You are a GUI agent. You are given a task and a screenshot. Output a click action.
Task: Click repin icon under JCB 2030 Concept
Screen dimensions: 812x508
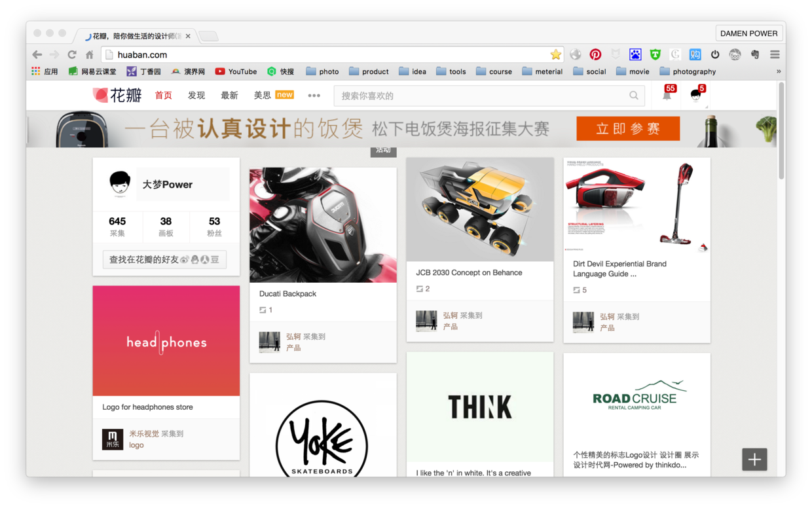pyautogui.click(x=420, y=289)
